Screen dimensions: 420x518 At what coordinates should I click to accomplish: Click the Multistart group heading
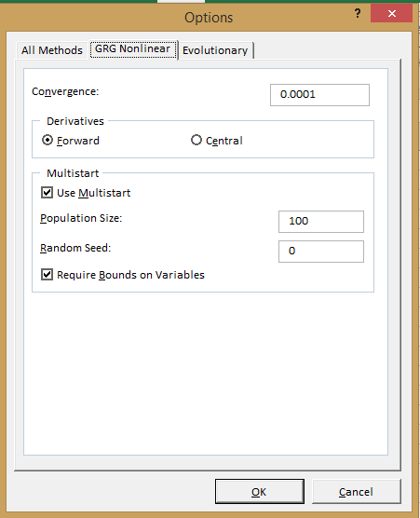[73, 173]
